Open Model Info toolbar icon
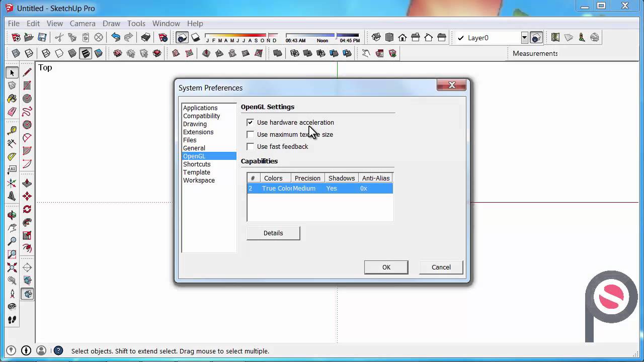The width and height of the screenshot is (644, 362). tap(163, 38)
